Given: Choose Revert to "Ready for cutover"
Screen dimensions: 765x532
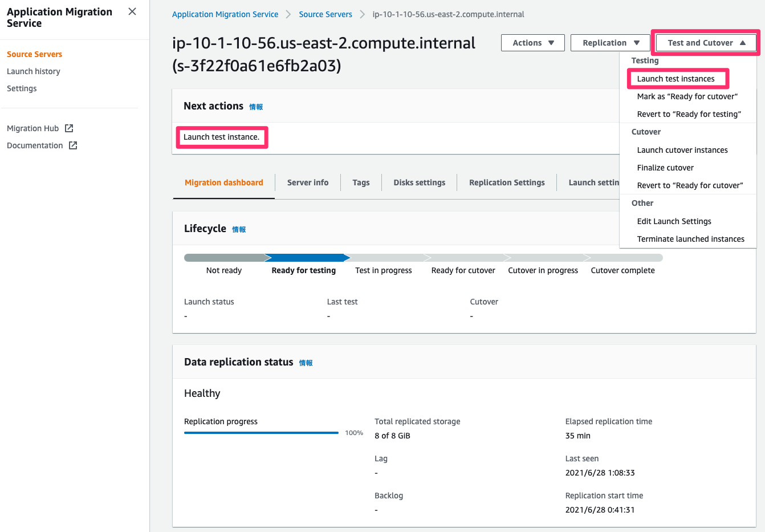Looking at the screenshot, I should tap(690, 185).
